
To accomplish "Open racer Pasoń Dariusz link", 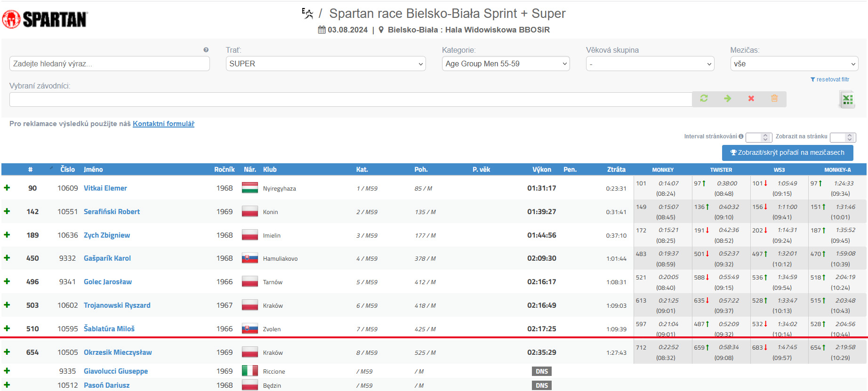I will 106,385.
